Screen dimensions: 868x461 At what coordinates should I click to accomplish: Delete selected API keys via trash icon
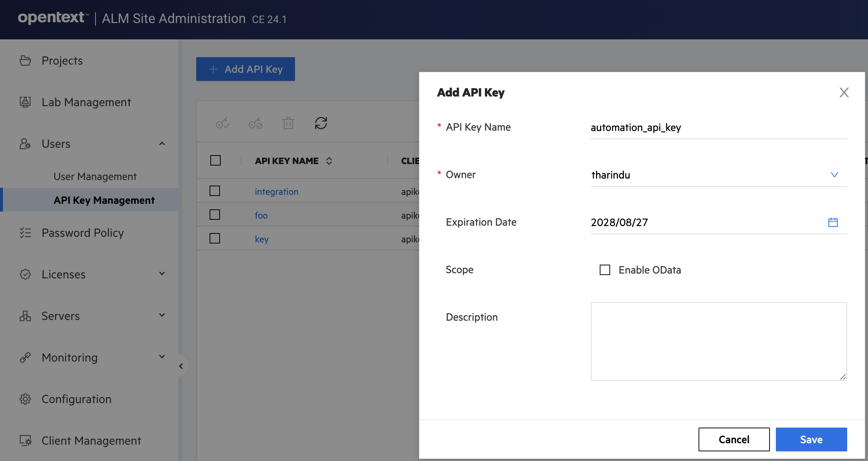(x=288, y=123)
